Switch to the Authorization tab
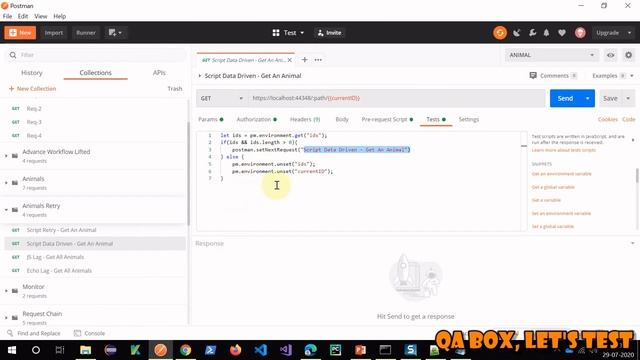This screenshot has width=640, height=360. pyautogui.click(x=257, y=119)
